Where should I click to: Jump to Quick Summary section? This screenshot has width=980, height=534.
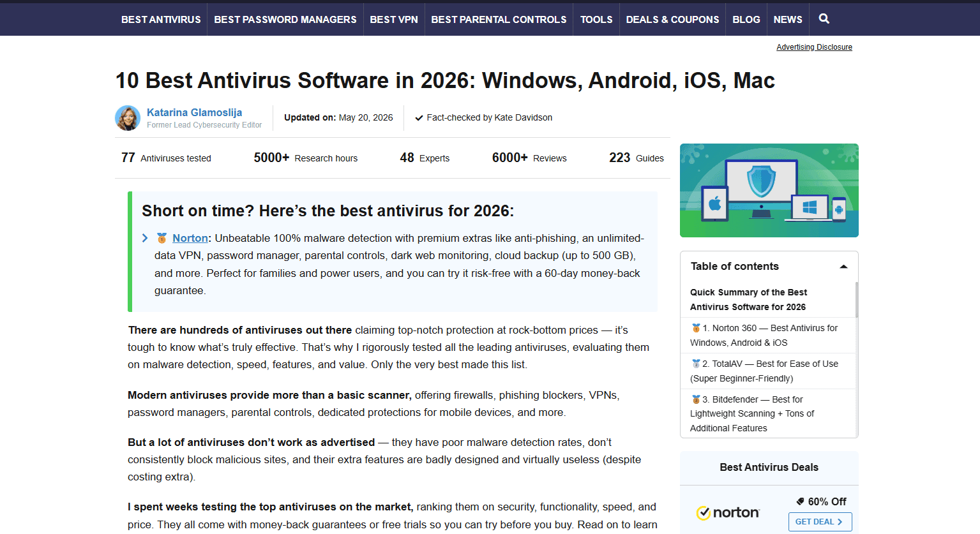(748, 300)
